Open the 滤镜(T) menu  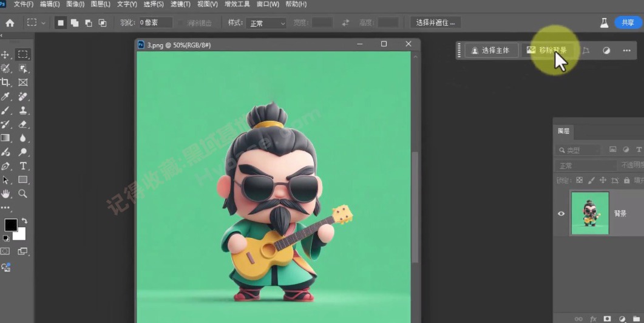click(180, 4)
